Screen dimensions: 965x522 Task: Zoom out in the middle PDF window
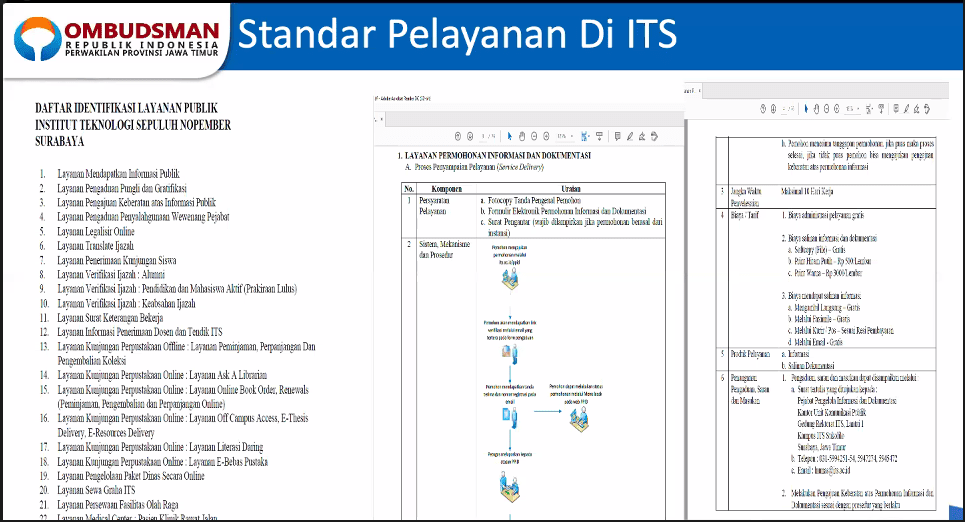coord(534,136)
